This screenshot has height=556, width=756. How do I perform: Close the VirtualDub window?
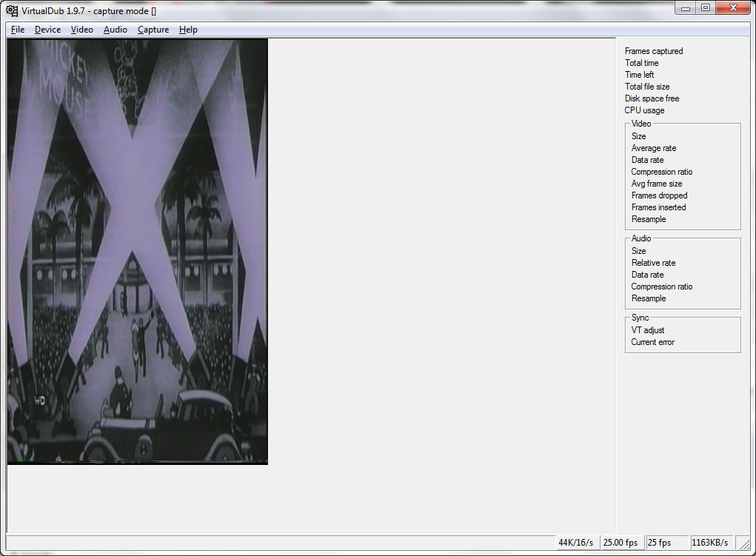click(x=733, y=8)
